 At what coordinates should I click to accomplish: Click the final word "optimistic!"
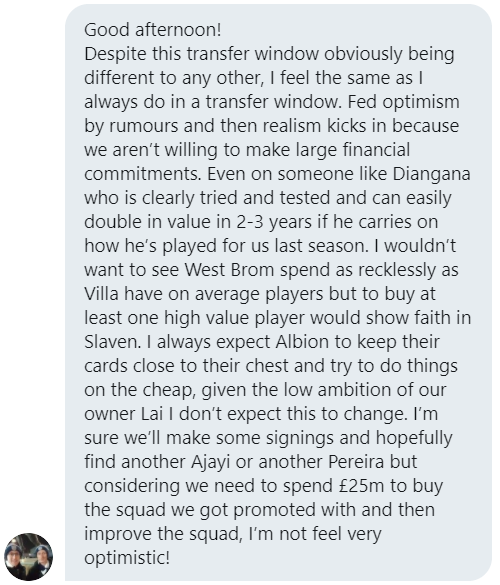[x=127, y=558]
